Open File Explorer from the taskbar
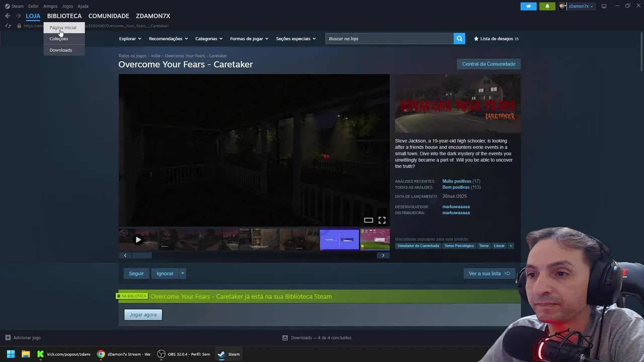 (26, 354)
